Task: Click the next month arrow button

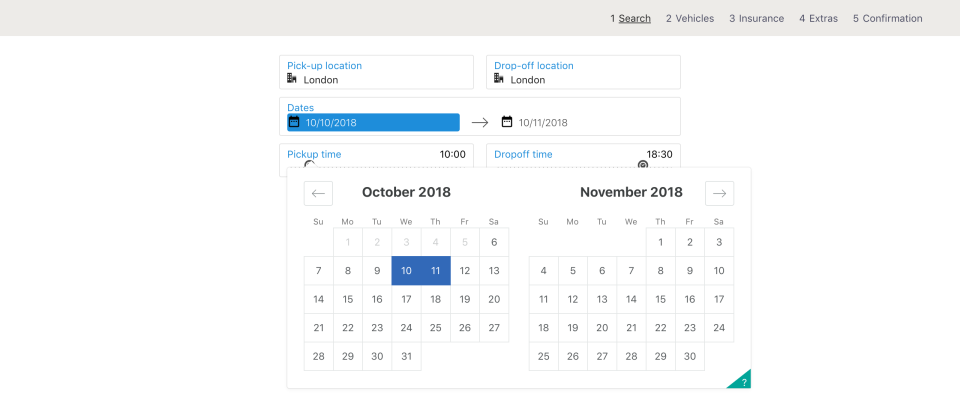Action: [719, 194]
